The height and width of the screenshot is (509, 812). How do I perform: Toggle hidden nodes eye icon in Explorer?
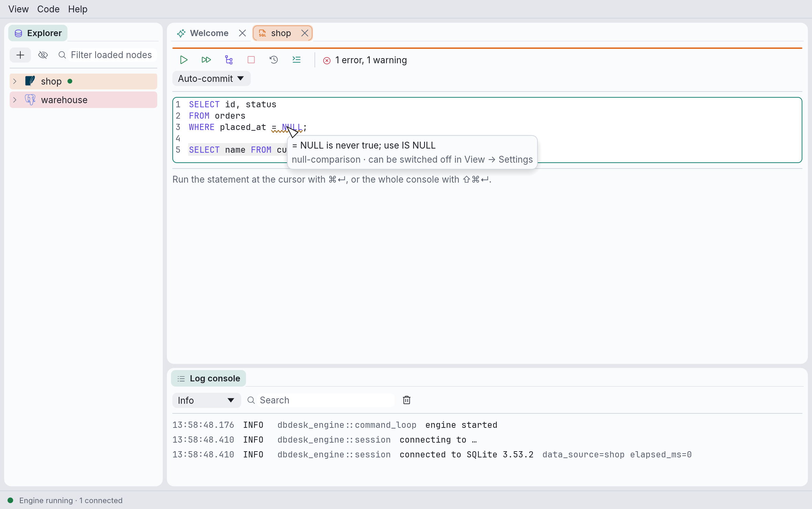43,55
